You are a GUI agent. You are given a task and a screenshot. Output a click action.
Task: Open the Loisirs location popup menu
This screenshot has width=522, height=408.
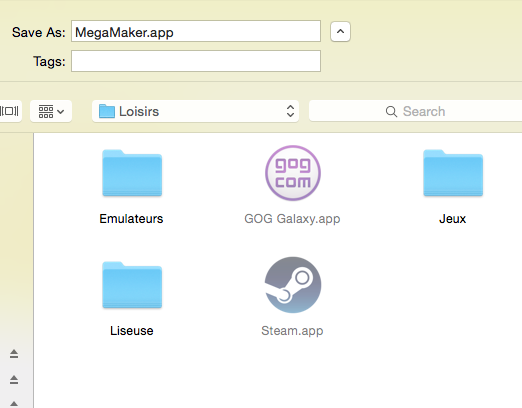tap(195, 111)
